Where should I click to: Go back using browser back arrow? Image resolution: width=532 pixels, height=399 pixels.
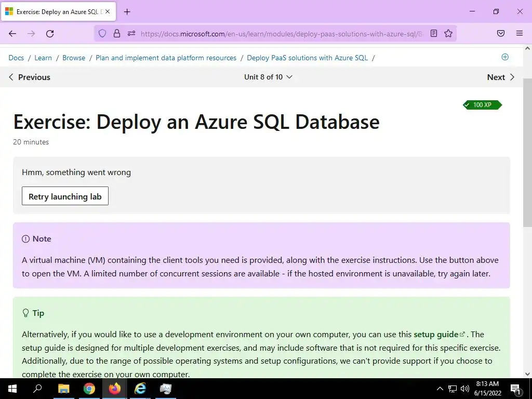12,34
